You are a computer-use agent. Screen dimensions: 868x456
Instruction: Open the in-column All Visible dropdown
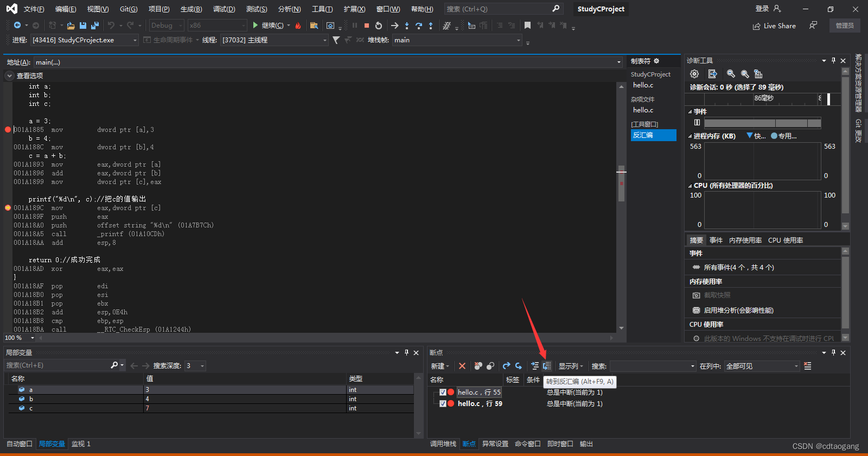[762, 366]
